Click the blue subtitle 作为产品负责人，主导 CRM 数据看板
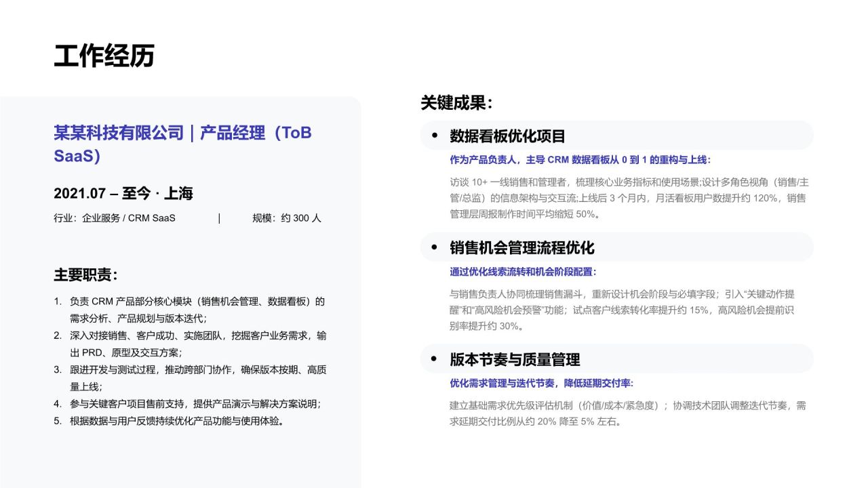Image resolution: width=868 pixels, height=488 pixels. [580, 160]
